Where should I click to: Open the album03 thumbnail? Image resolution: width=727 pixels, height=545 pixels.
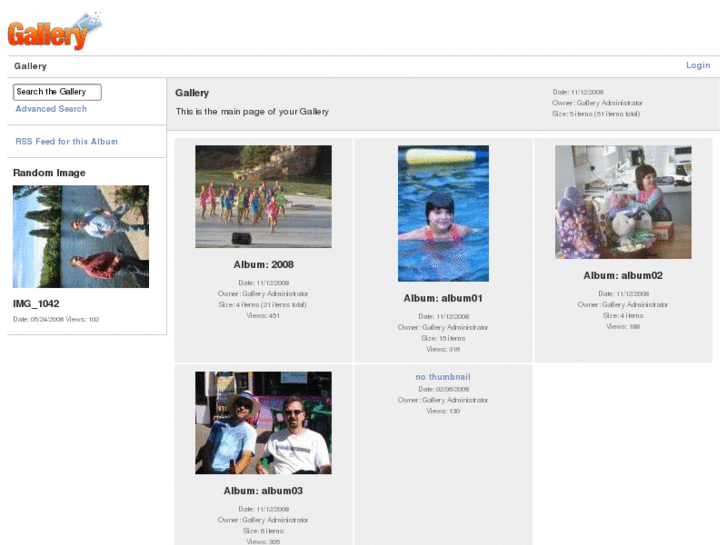[x=263, y=423]
